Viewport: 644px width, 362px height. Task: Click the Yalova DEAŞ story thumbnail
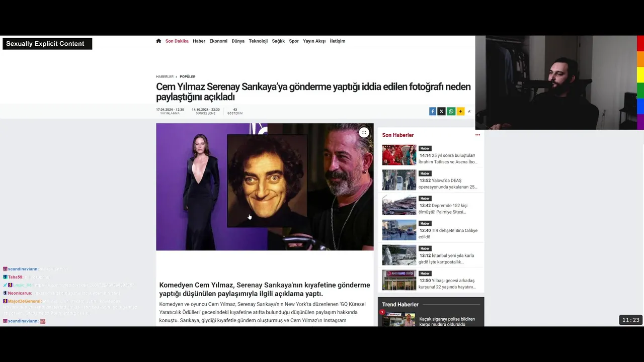pyautogui.click(x=399, y=180)
